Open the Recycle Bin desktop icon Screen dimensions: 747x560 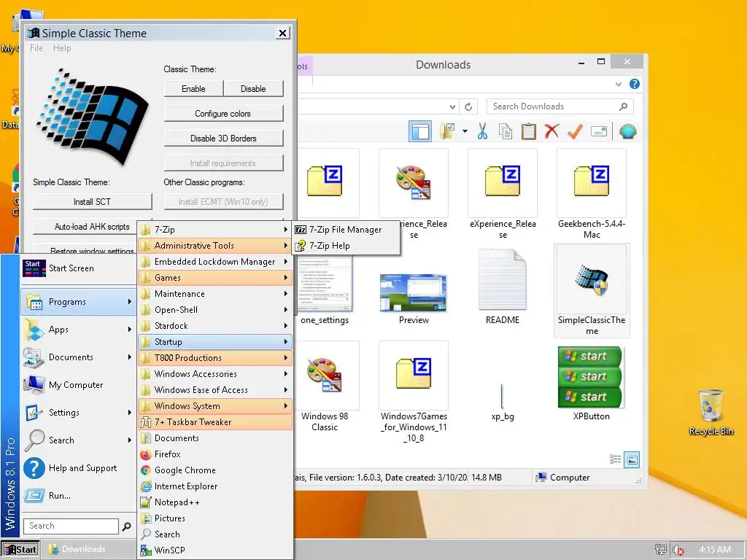(x=711, y=413)
